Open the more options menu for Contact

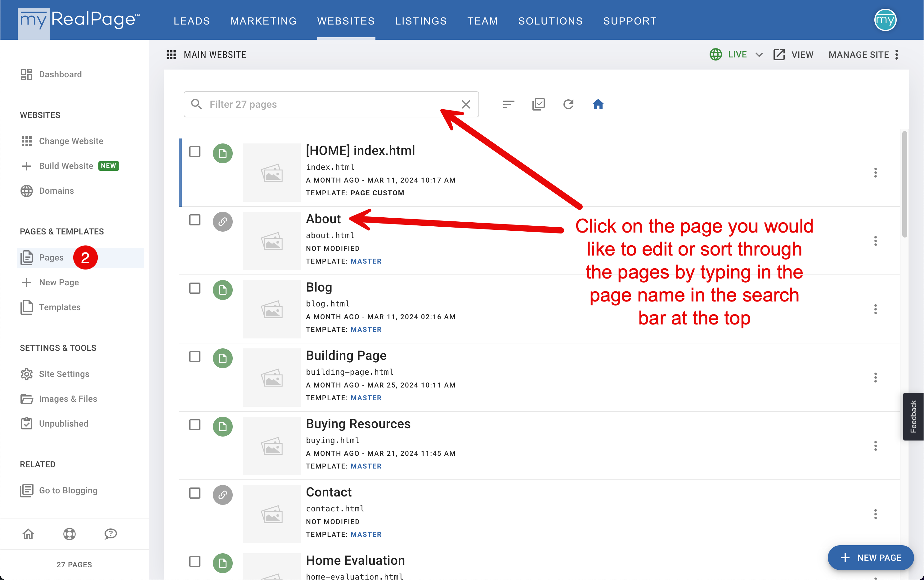point(875,514)
